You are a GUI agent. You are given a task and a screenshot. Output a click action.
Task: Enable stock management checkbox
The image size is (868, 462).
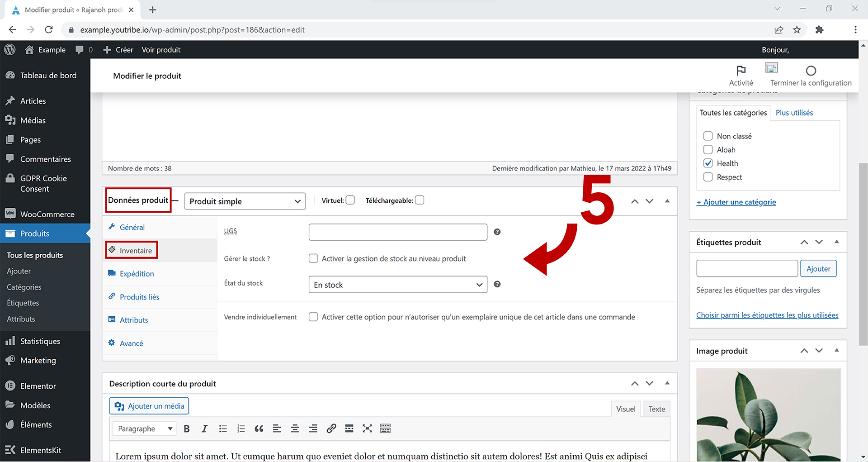coord(313,258)
